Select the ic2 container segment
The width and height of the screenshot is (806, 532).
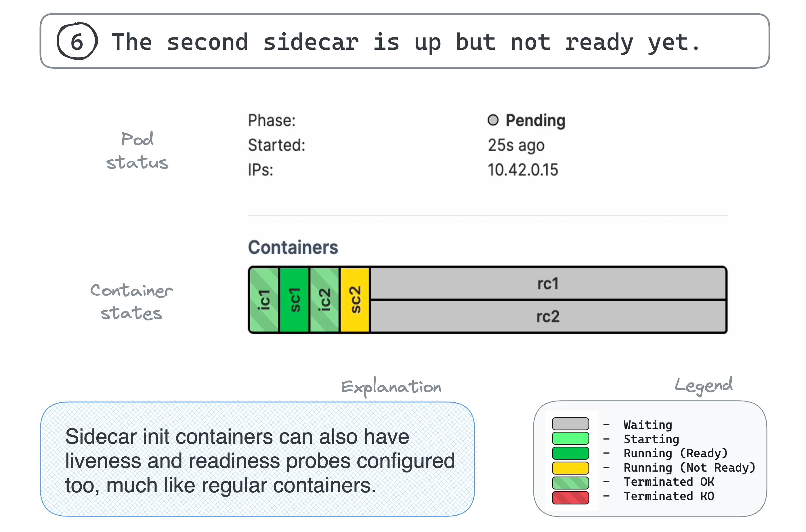click(324, 300)
